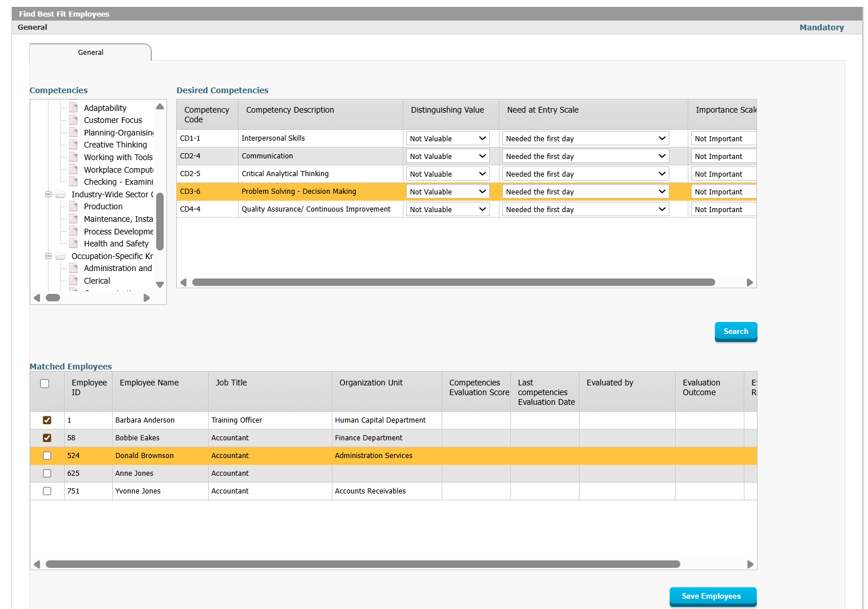This screenshot has height=609, width=868.
Task: Toggle the select-all employees header checkbox
Action: click(x=45, y=384)
